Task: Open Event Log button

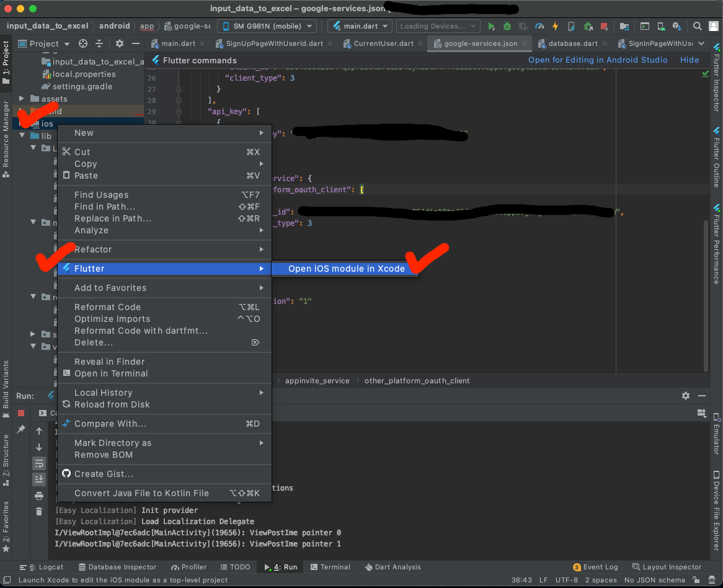Action: coord(595,568)
